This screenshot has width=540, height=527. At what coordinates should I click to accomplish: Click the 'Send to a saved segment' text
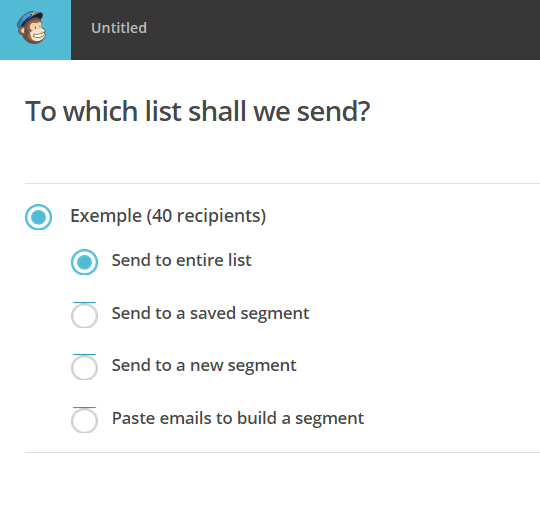[x=210, y=313]
